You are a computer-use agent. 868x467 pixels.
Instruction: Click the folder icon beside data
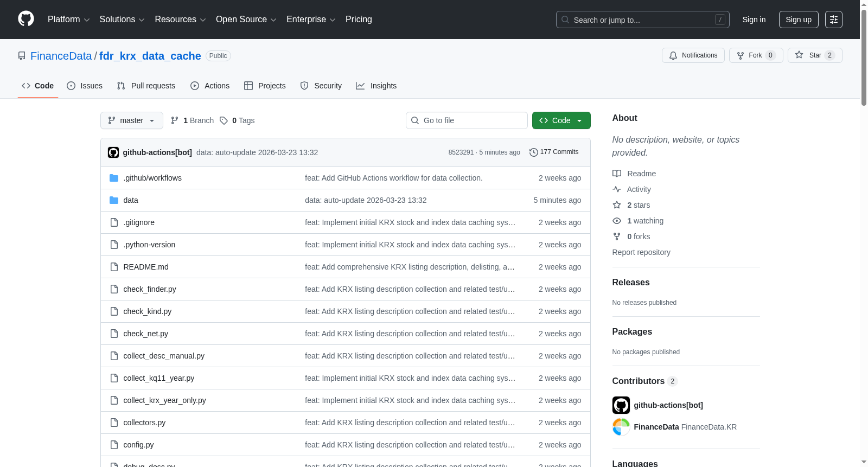pos(114,200)
